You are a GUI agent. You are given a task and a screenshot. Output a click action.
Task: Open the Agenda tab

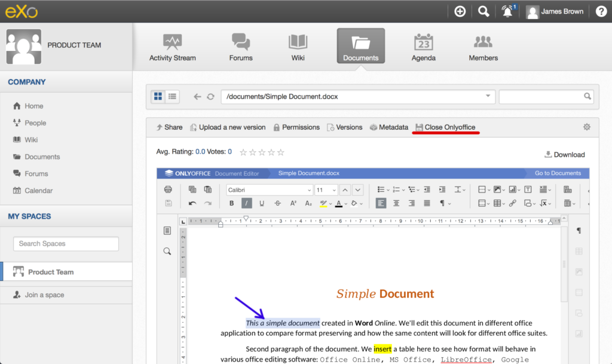pos(424,47)
